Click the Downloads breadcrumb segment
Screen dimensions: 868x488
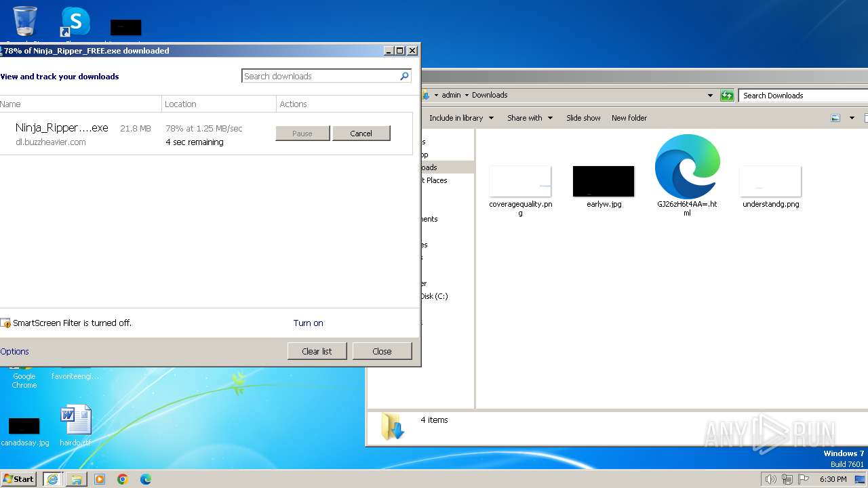[490, 96]
